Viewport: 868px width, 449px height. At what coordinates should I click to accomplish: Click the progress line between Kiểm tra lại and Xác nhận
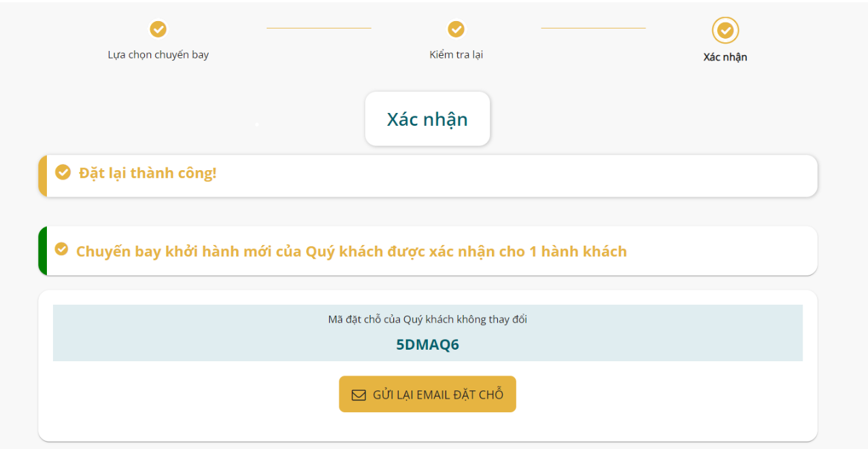click(593, 29)
